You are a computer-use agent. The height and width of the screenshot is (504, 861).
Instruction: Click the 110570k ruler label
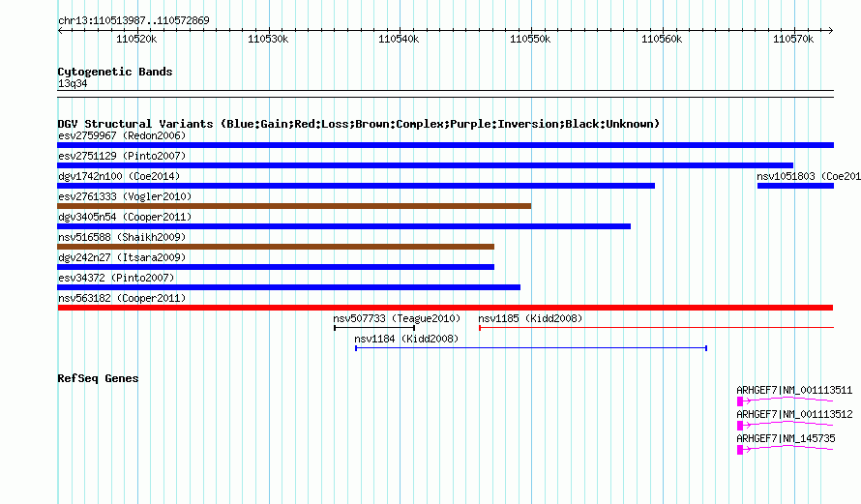[793, 39]
